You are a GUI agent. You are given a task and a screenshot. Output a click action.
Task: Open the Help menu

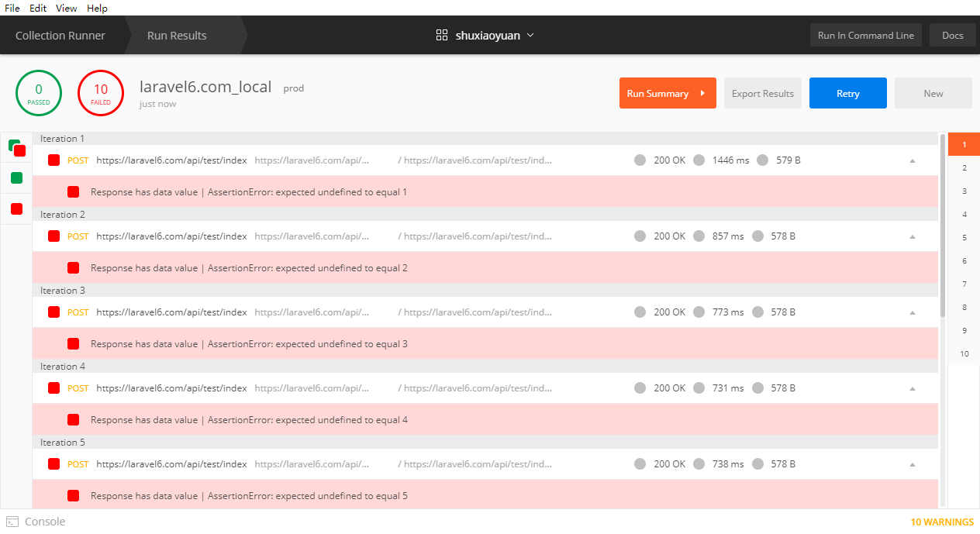97,8
